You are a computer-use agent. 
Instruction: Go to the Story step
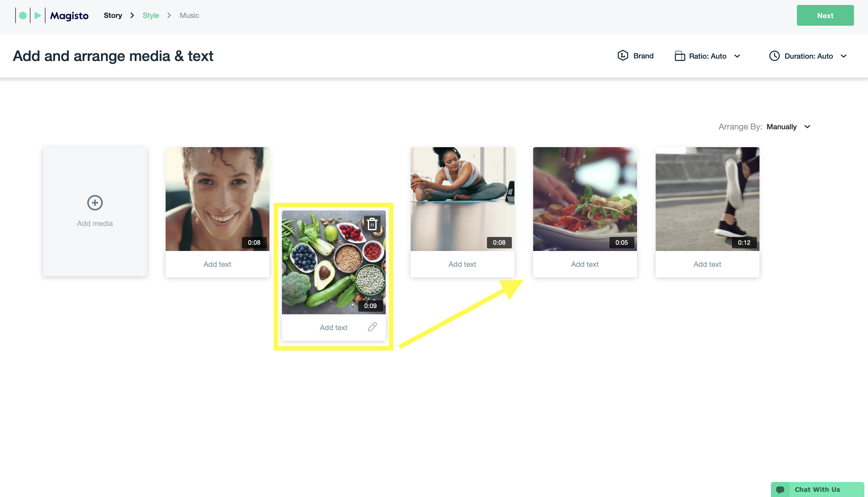tap(113, 15)
